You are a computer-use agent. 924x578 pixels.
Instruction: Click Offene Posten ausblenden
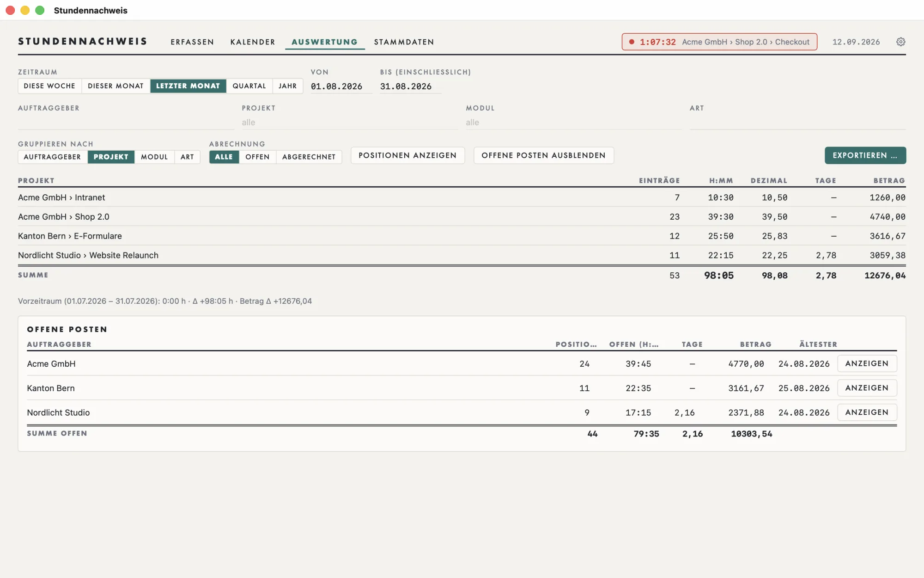pyautogui.click(x=543, y=155)
